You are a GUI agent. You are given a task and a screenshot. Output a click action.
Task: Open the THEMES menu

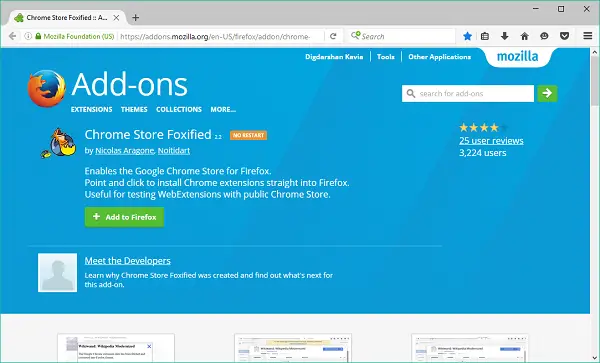[x=134, y=109]
